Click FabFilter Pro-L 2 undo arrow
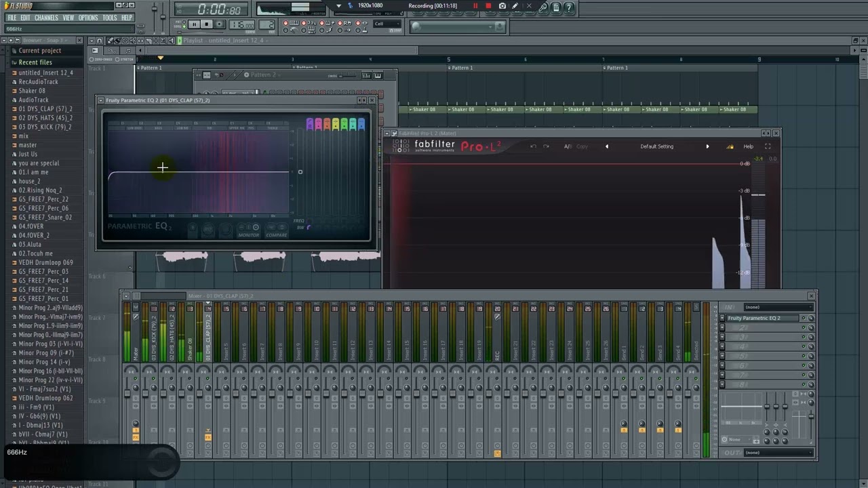Image resolution: width=868 pixels, height=488 pixels. (533, 146)
